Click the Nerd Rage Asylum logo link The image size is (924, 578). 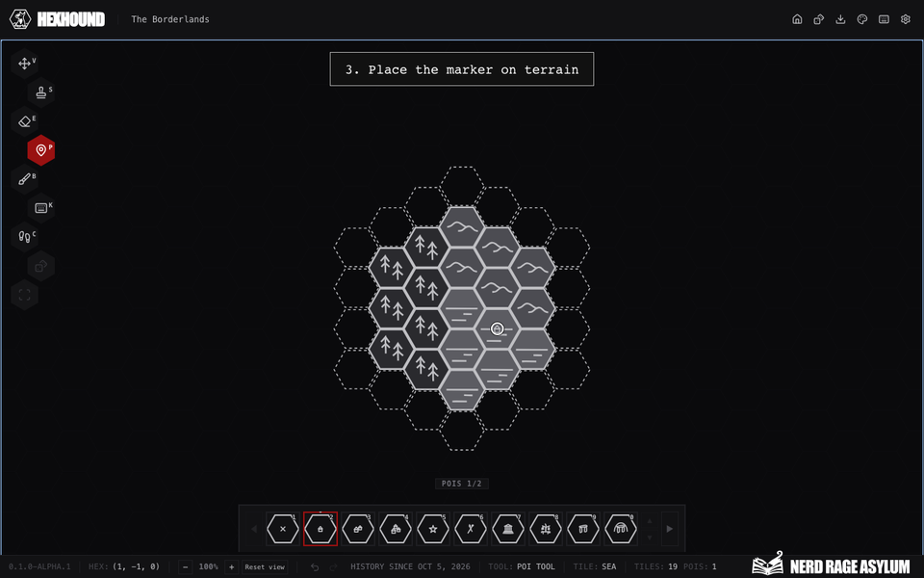point(832,565)
